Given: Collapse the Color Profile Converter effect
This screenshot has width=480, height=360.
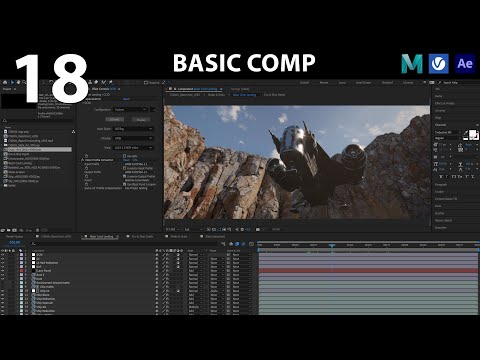Looking at the screenshot, I should click(x=82, y=160).
